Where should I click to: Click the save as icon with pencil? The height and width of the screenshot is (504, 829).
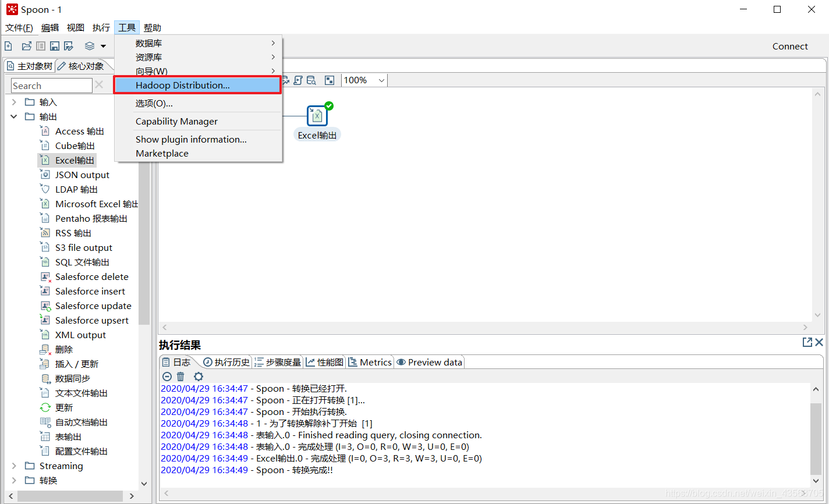(69, 46)
